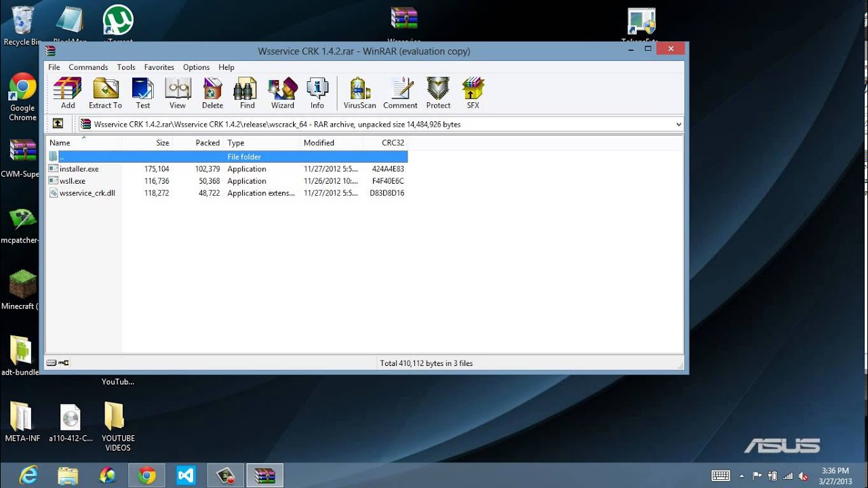Sort files by Size column header
The height and width of the screenshot is (488, 868).
[162, 143]
